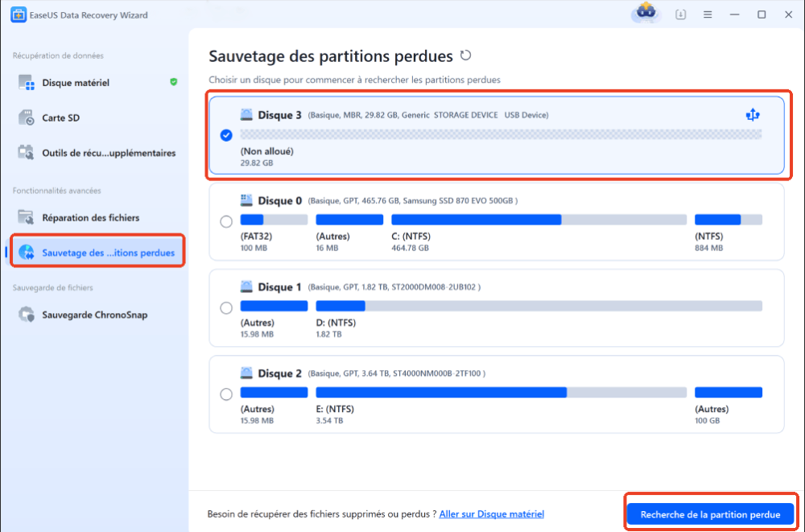Click the download update icon in title bar
The width and height of the screenshot is (805, 532).
click(x=681, y=15)
